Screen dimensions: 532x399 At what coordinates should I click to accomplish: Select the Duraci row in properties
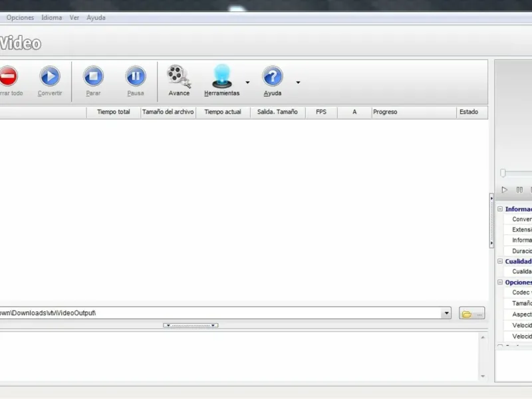coord(518,251)
